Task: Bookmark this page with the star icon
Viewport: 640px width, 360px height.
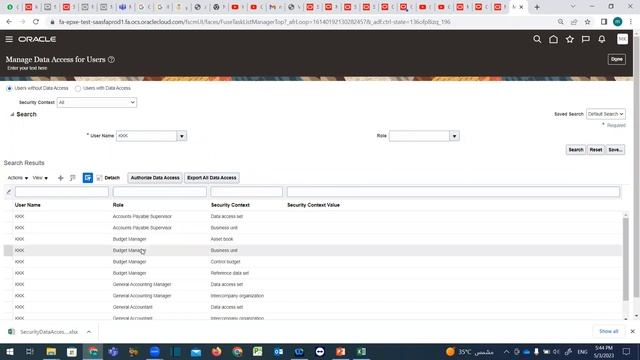Action: (x=587, y=22)
